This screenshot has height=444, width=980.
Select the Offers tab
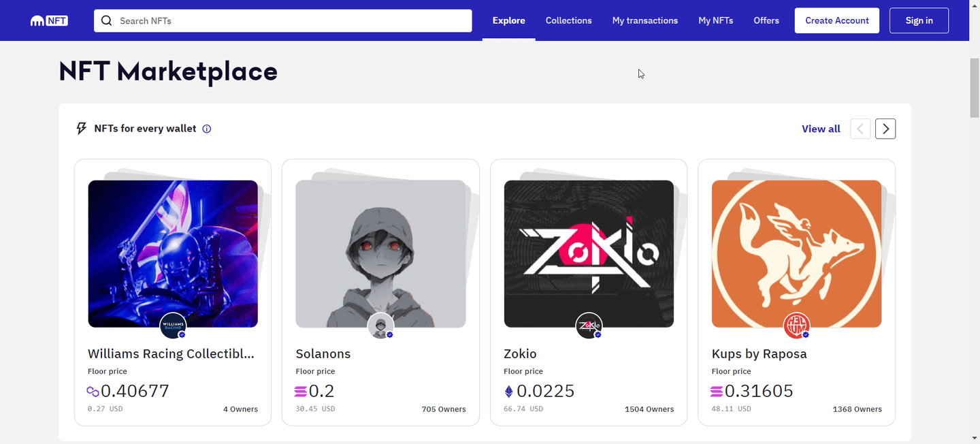tap(766, 20)
